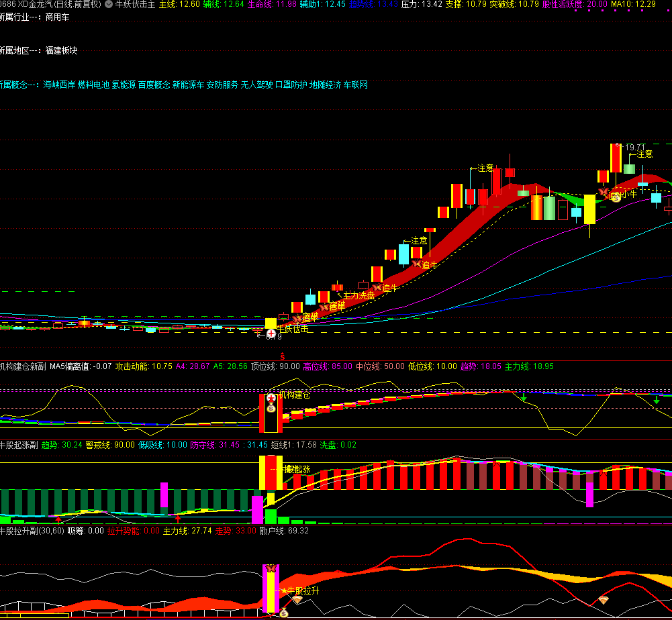
Task: Click the money bag icon under 机构建仓
Action: click(x=271, y=408)
